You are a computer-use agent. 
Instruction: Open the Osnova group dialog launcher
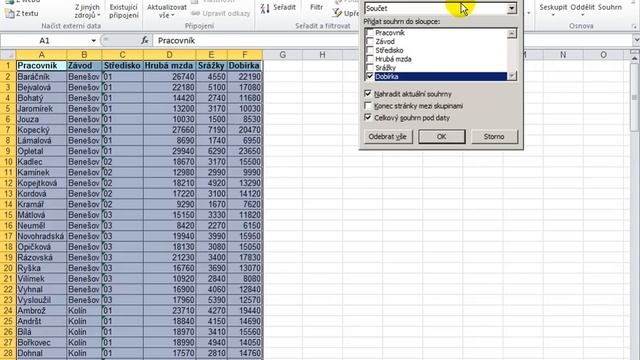(633, 26)
